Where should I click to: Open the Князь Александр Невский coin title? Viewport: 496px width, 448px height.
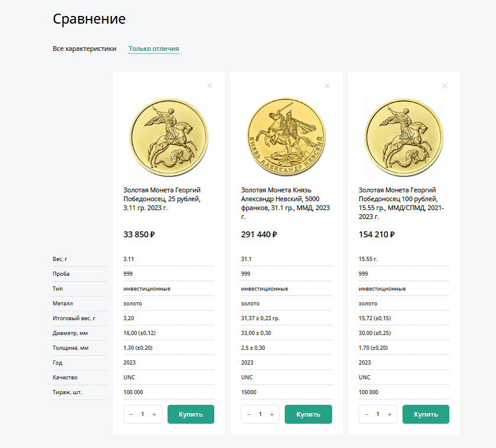pyautogui.click(x=285, y=204)
